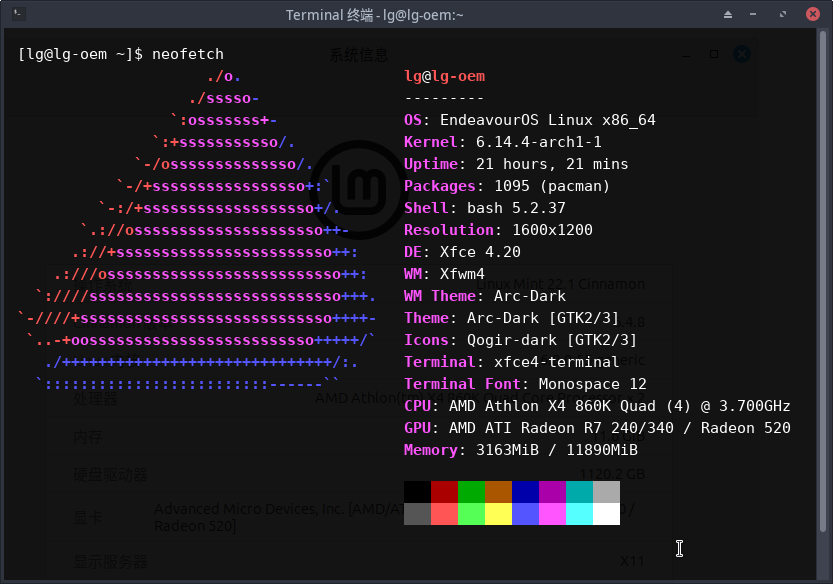Click the terminal's vertical scrollbar
The height and width of the screenshot is (584, 833).
pyautogui.click(x=823, y=282)
